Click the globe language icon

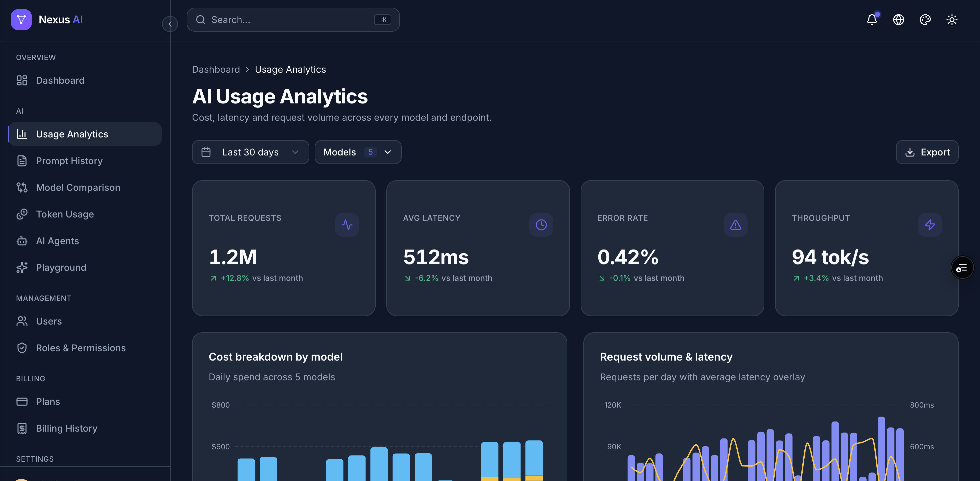898,19
